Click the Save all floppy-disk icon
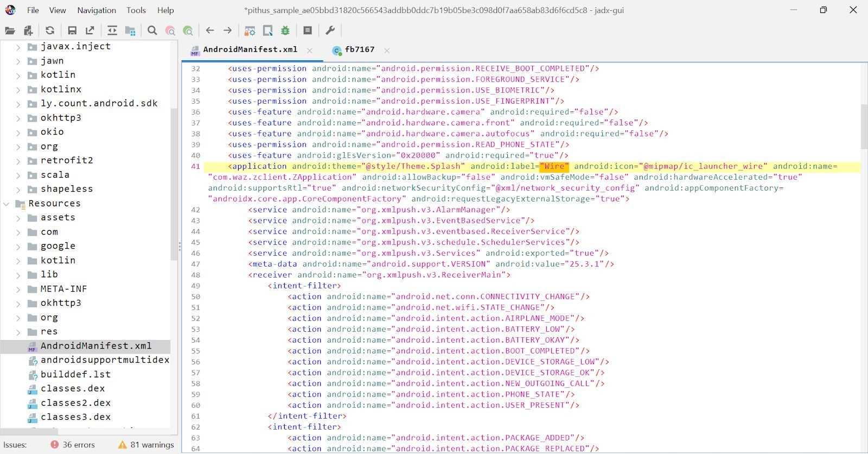Image resolution: width=868 pixels, height=454 pixels. [72, 31]
